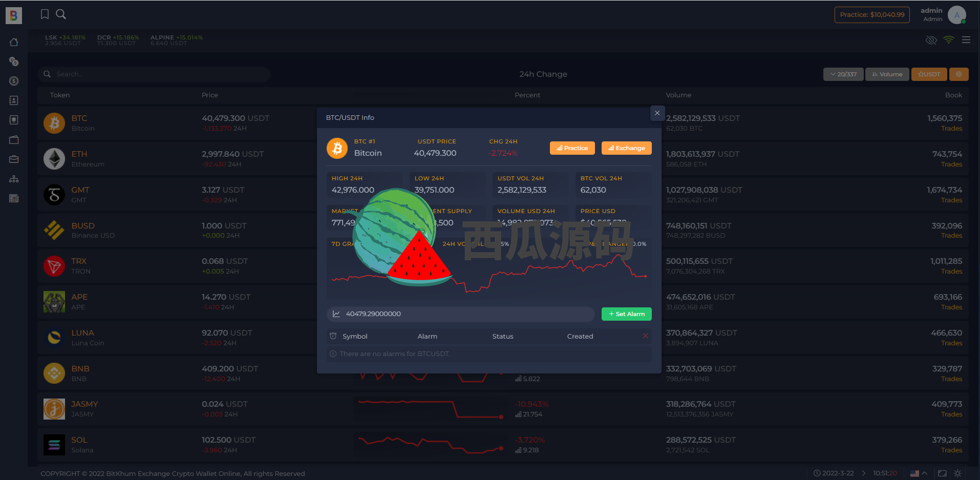
Task: Click the ALPINE ticker in the top strip
Action: tap(177, 40)
